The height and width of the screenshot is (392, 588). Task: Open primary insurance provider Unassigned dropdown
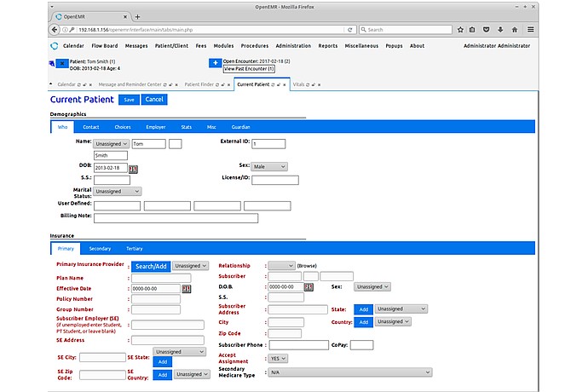[191, 266]
